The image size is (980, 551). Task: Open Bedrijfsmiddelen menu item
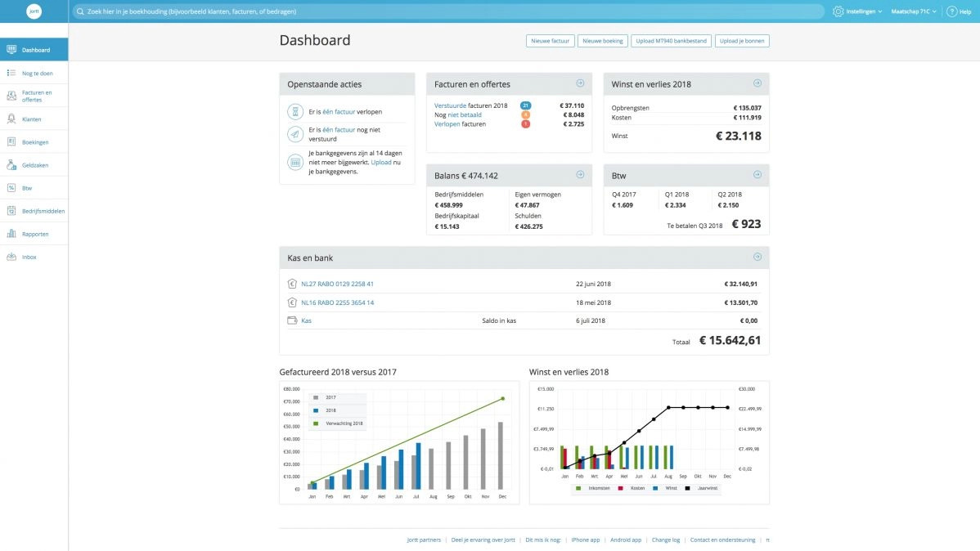(x=34, y=211)
